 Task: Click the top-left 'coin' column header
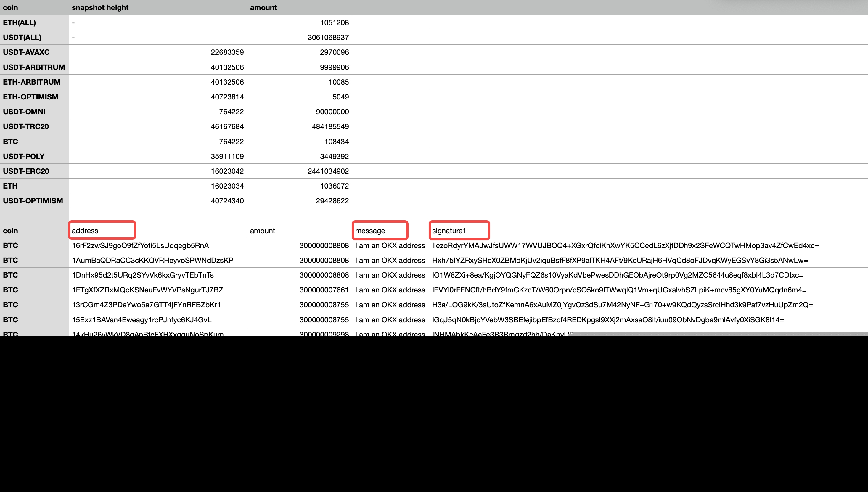pyautogui.click(x=10, y=7)
